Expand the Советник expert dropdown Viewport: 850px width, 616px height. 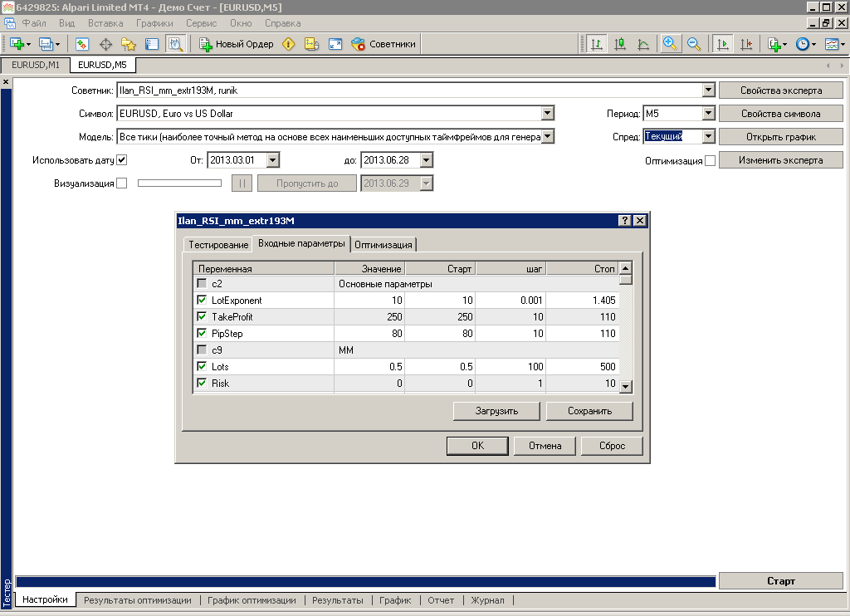tap(708, 90)
